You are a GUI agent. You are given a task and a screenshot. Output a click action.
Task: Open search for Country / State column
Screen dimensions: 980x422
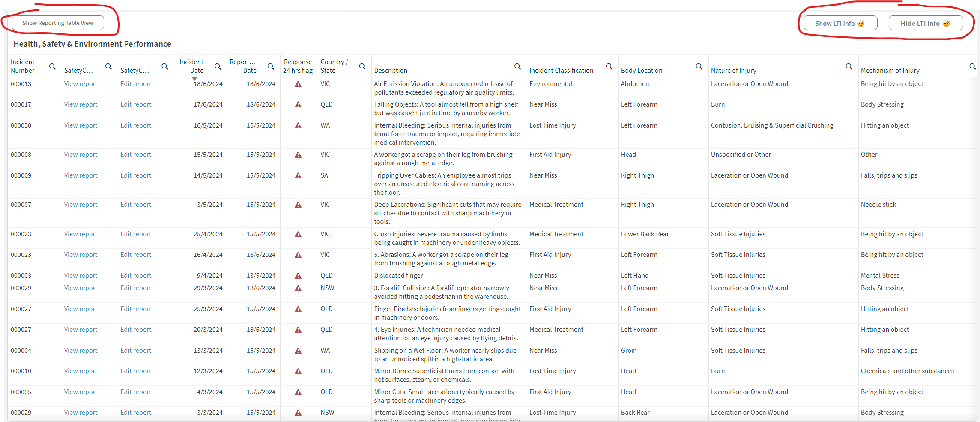coord(362,66)
